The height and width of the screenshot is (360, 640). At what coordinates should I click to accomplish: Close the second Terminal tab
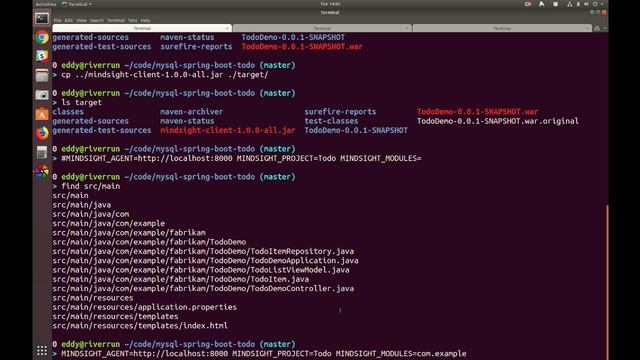pyautogui.click(x=407, y=28)
